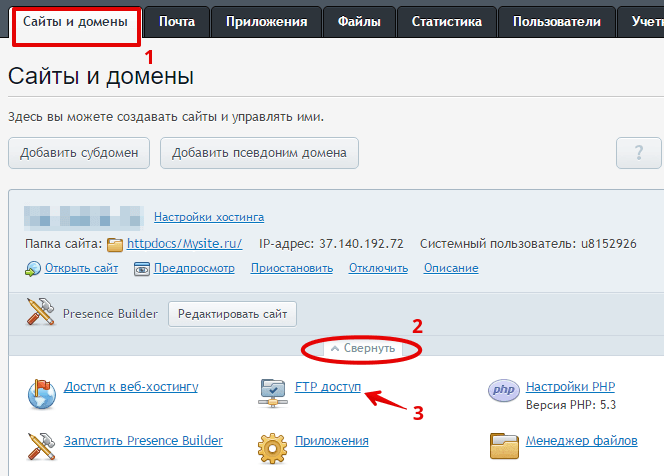Click the Добавить псевдоним домена button

[x=259, y=153]
